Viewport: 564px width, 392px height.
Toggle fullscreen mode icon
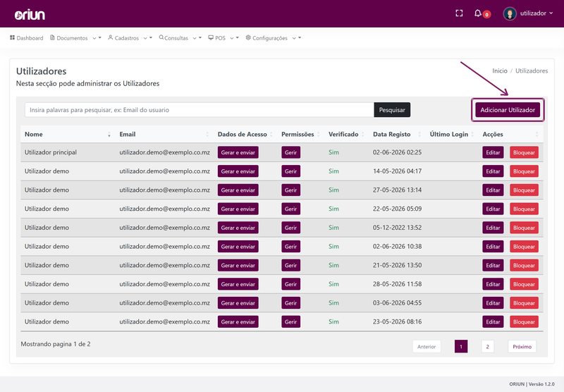[459, 13]
